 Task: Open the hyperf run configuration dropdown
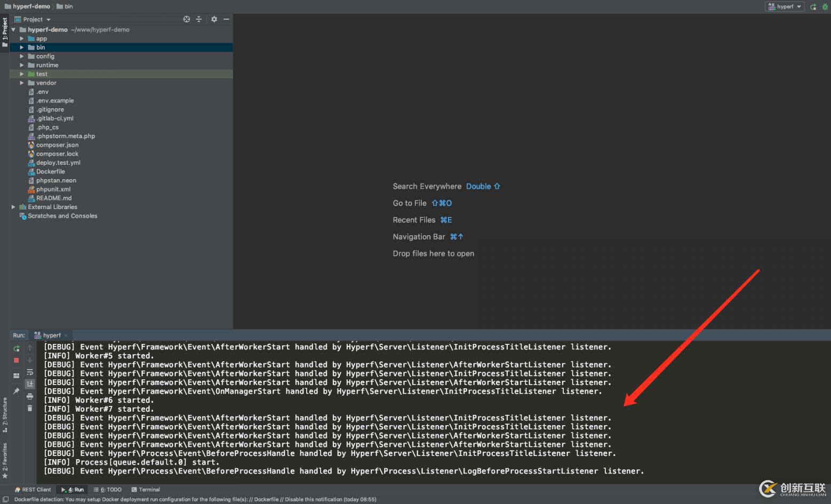pyautogui.click(x=785, y=7)
